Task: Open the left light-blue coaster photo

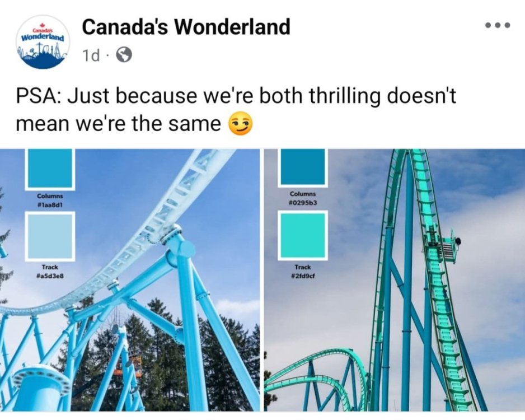Action: tap(130, 280)
